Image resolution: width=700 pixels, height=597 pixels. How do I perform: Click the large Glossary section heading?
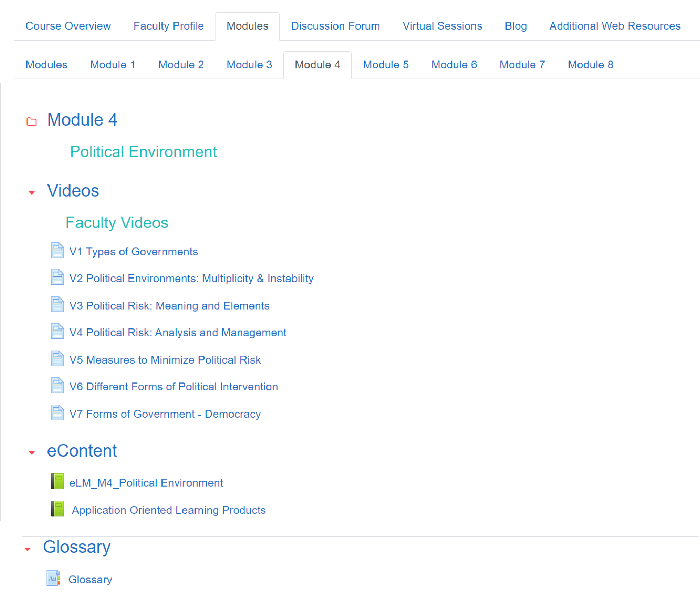(77, 547)
